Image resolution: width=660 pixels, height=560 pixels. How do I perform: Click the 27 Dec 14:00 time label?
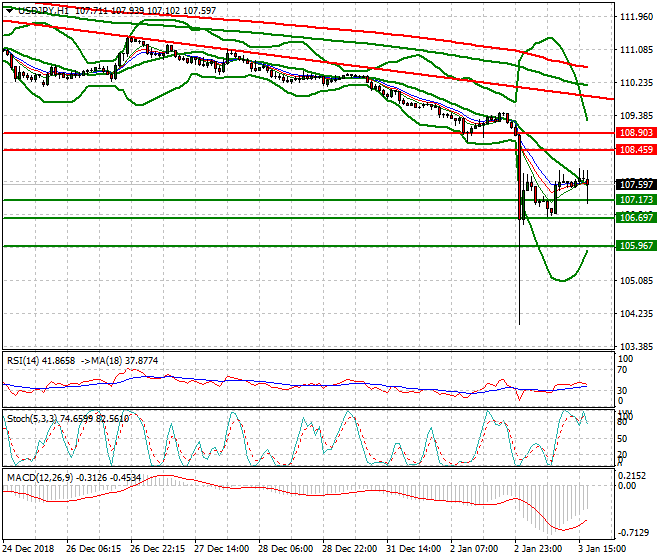(221, 549)
